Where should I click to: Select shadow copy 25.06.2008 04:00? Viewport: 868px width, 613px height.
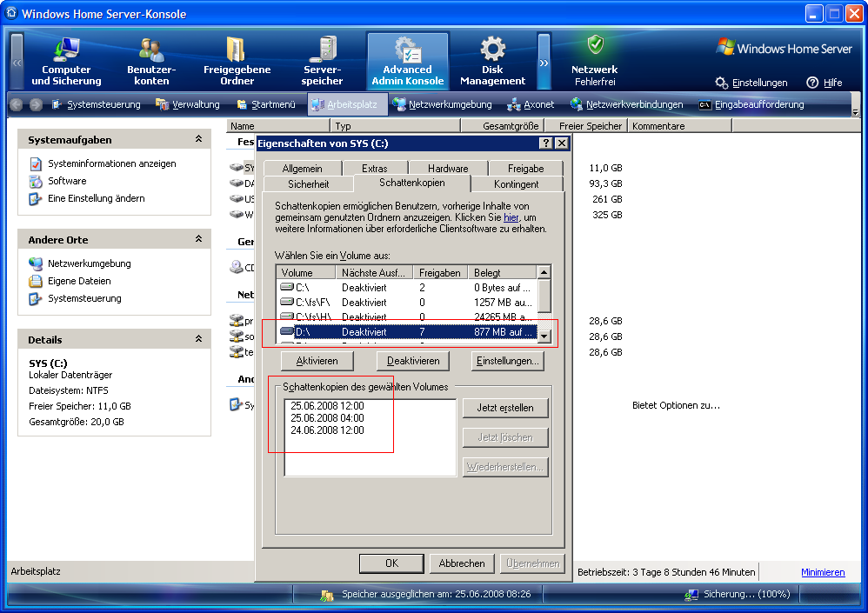click(327, 418)
